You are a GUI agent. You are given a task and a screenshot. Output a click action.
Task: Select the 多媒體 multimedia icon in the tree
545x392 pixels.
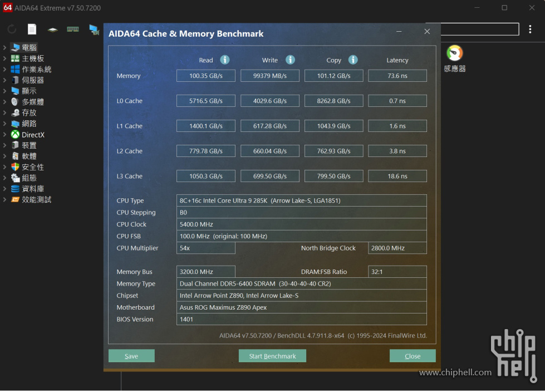click(x=15, y=101)
